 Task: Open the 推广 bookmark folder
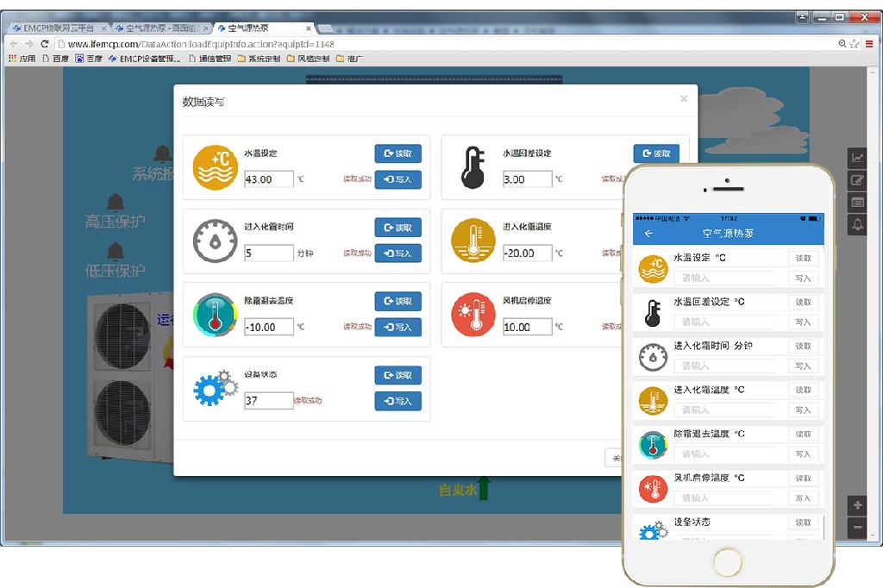(x=350, y=59)
